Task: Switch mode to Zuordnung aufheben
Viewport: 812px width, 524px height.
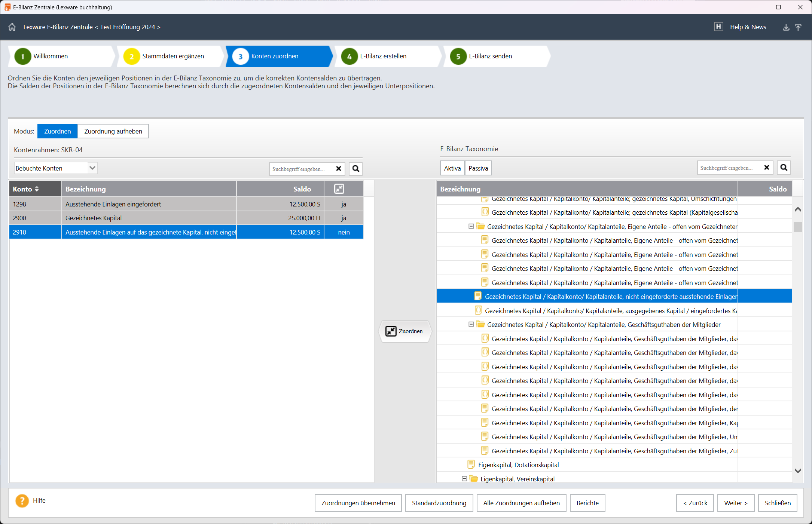Action: pyautogui.click(x=113, y=131)
